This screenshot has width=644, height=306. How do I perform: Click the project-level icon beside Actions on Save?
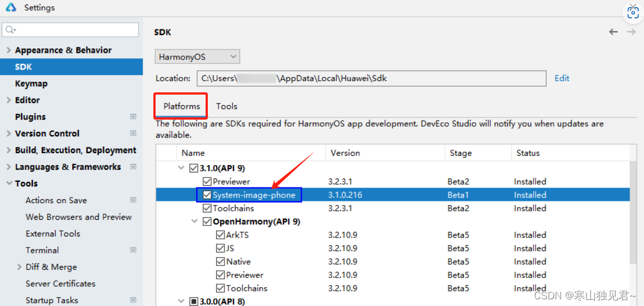coord(133,200)
